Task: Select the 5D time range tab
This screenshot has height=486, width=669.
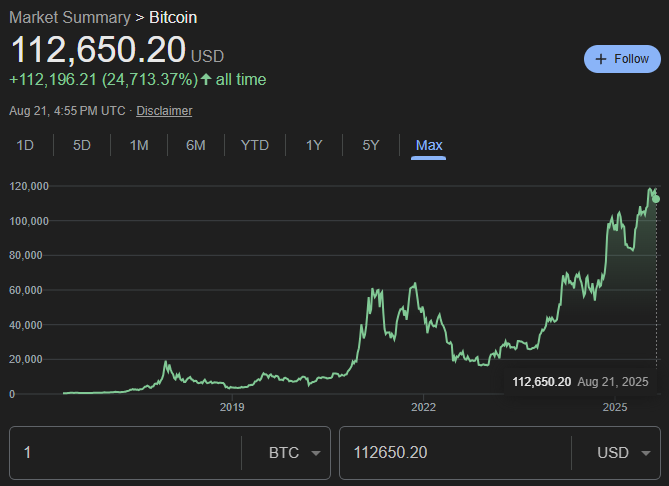Action: point(82,146)
